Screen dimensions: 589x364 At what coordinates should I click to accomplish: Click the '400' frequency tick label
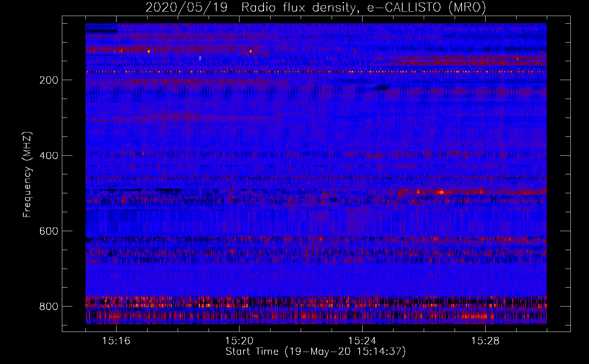(x=49, y=156)
